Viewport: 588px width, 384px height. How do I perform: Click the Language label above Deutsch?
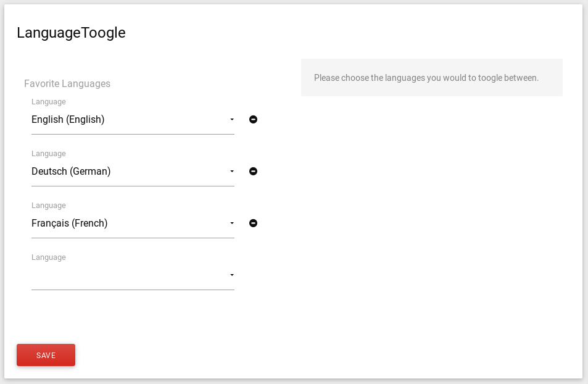pos(49,154)
